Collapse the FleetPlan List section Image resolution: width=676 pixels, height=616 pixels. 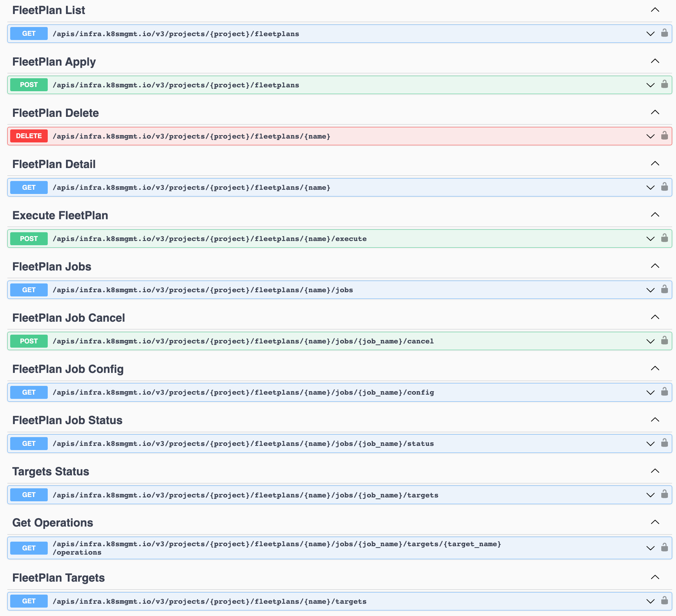tap(655, 10)
